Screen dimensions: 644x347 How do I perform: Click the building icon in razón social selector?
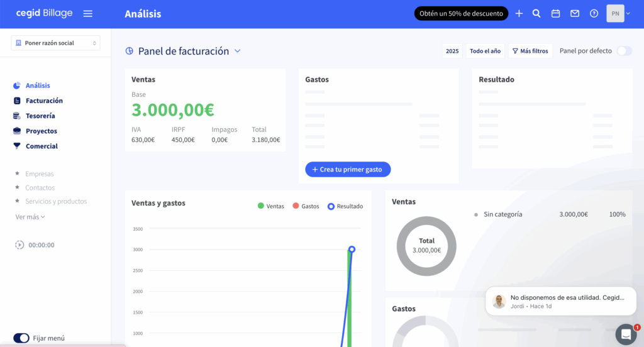18,43
